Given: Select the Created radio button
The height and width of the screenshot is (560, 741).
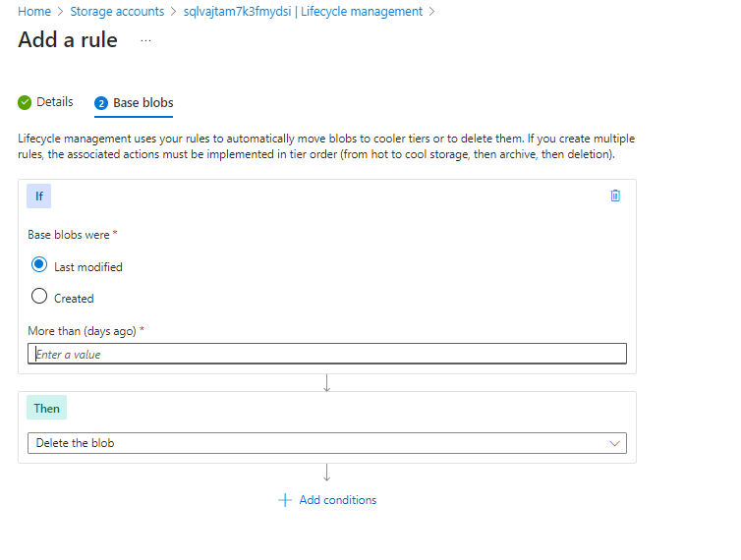Looking at the screenshot, I should click(39, 297).
